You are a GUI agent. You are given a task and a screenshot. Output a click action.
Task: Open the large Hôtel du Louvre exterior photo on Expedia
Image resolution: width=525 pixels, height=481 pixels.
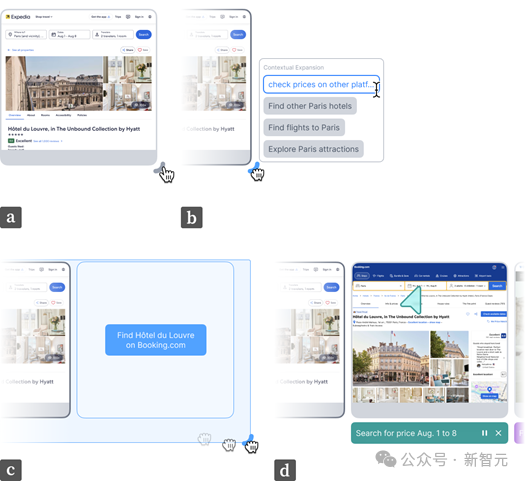(54, 83)
